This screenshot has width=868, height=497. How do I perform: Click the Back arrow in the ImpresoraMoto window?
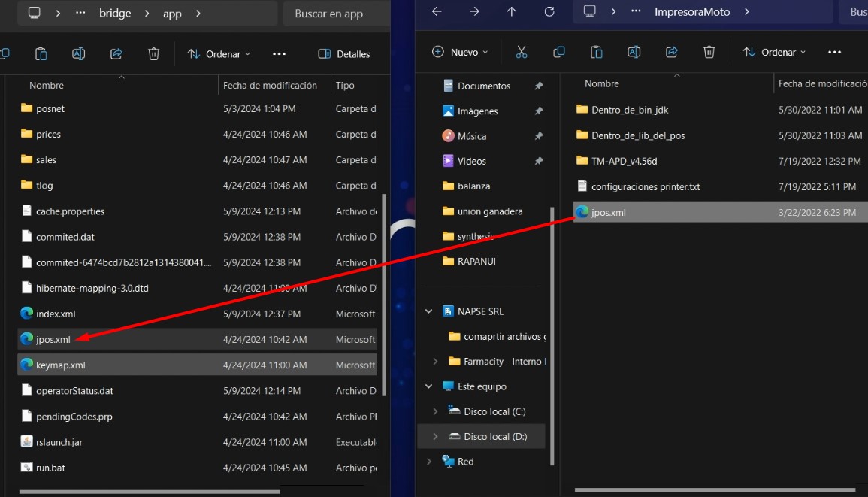point(437,11)
